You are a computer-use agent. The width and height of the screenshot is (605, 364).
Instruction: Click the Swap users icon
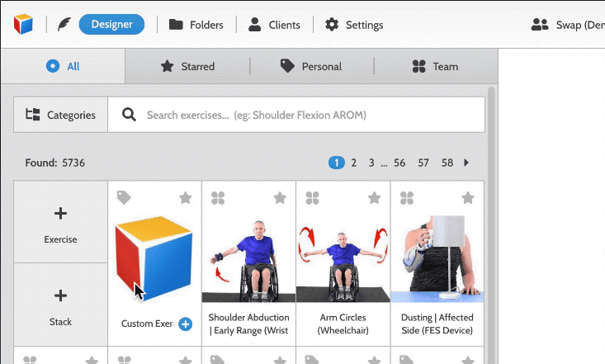540,25
